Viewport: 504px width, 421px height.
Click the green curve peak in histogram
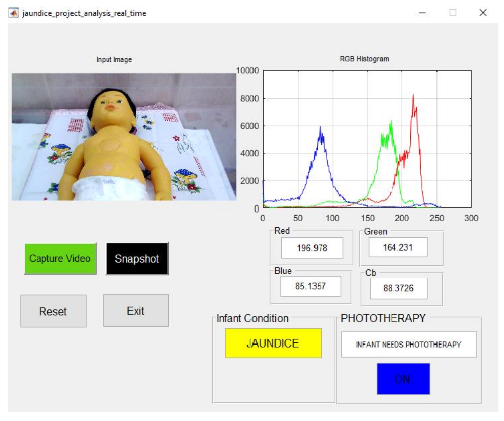[392, 122]
